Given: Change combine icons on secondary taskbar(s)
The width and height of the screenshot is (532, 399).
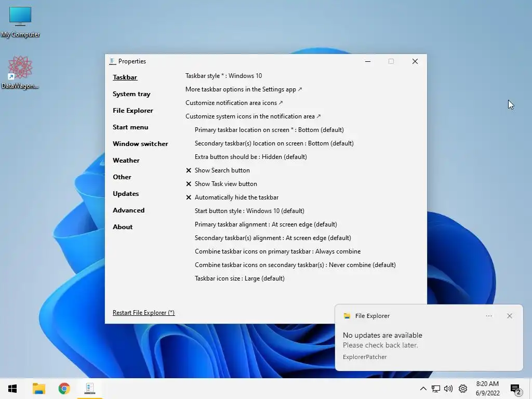Looking at the screenshot, I should (x=295, y=265).
